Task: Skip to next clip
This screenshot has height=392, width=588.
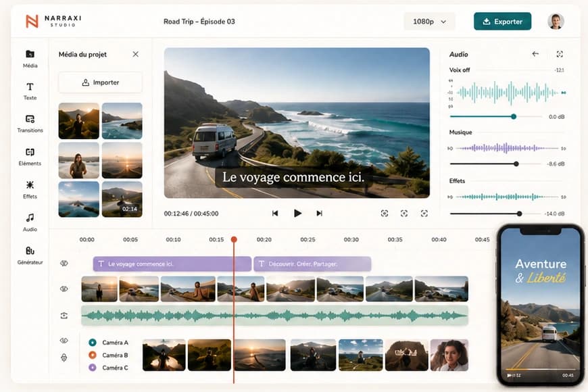Action: pos(319,214)
